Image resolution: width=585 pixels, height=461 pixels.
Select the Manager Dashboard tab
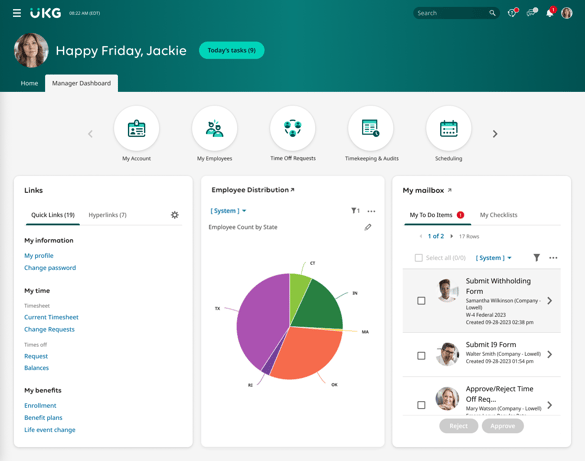click(81, 83)
